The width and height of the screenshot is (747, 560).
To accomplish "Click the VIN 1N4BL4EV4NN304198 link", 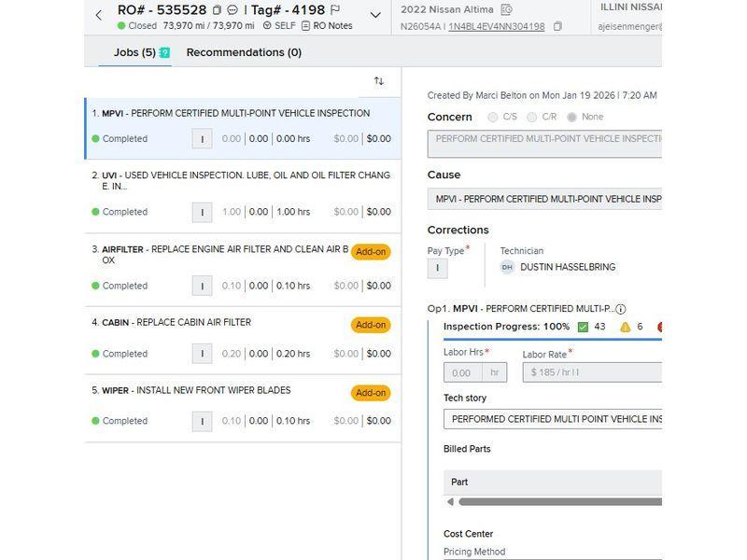I will pyautogui.click(x=496, y=26).
